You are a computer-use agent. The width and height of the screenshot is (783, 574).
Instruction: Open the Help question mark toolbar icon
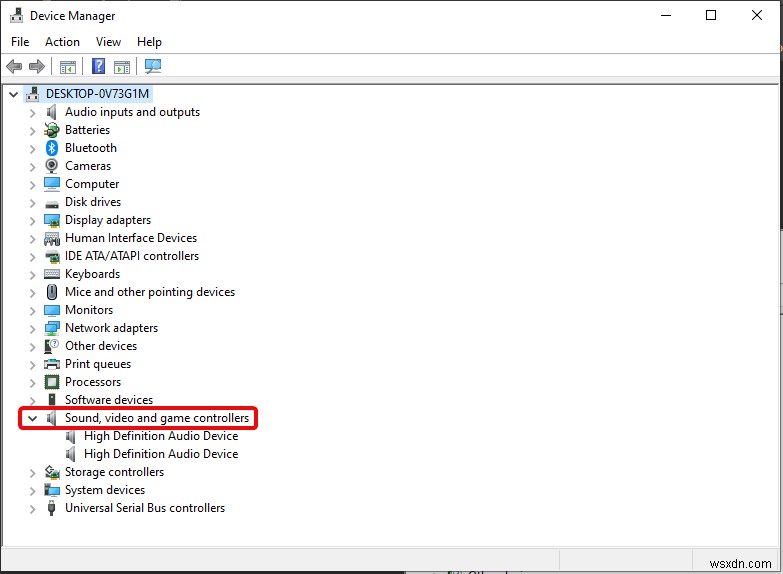tap(98, 66)
